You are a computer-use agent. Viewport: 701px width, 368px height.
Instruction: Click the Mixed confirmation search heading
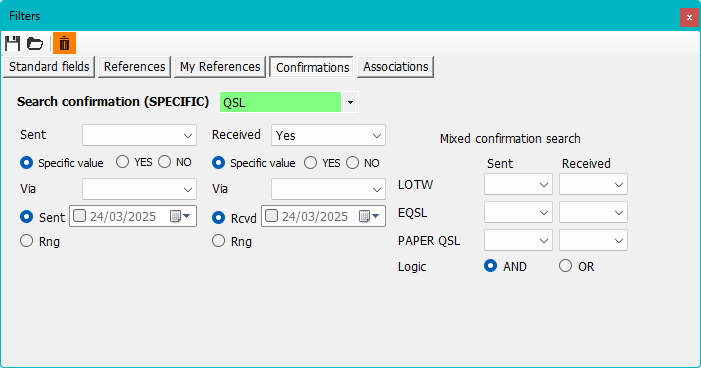click(510, 139)
